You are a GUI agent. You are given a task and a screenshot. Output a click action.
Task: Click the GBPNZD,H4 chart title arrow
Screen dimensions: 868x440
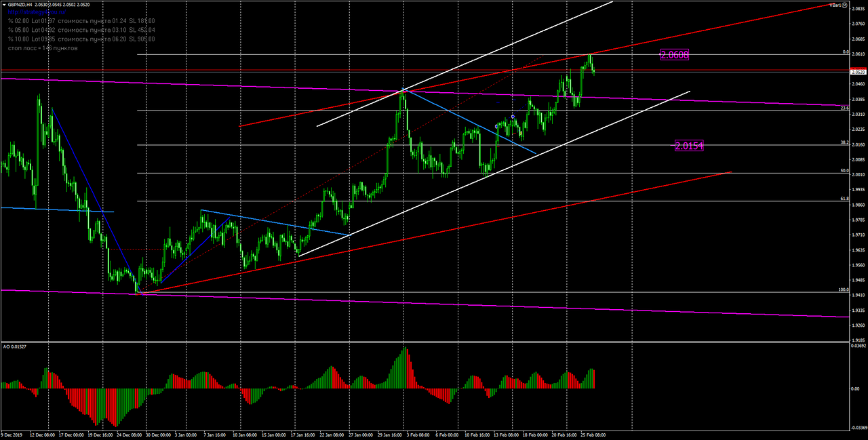click(x=3, y=5)
